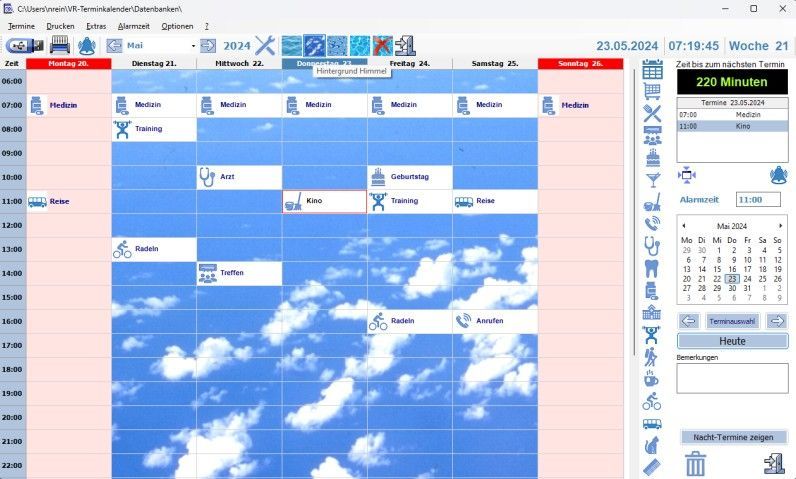The image size is (796, 479).
Task: Click the USB backup icon in toolbar
Action: coord(24,45)
